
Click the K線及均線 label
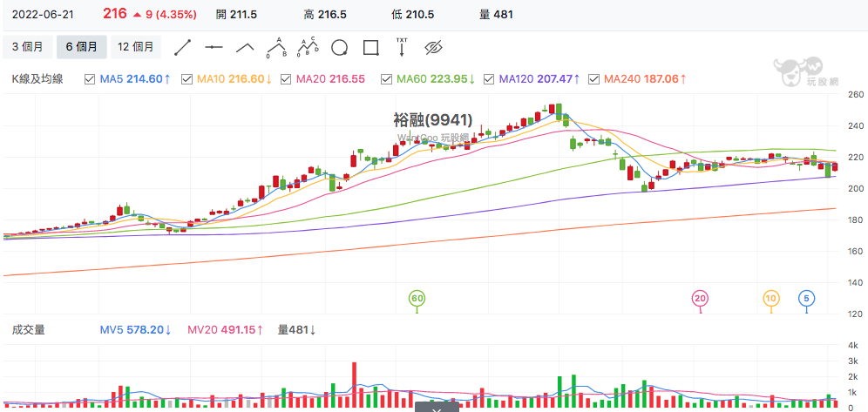[x=37, y=79]
